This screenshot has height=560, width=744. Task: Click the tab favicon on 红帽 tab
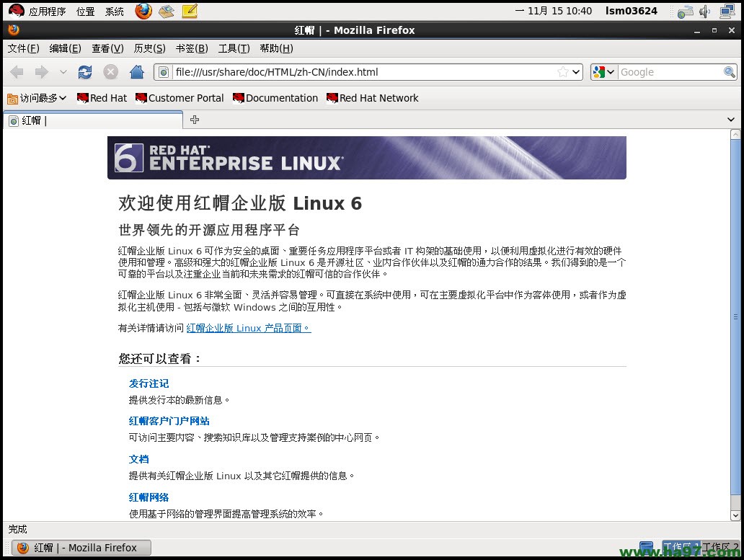click(x=14, y=121)
